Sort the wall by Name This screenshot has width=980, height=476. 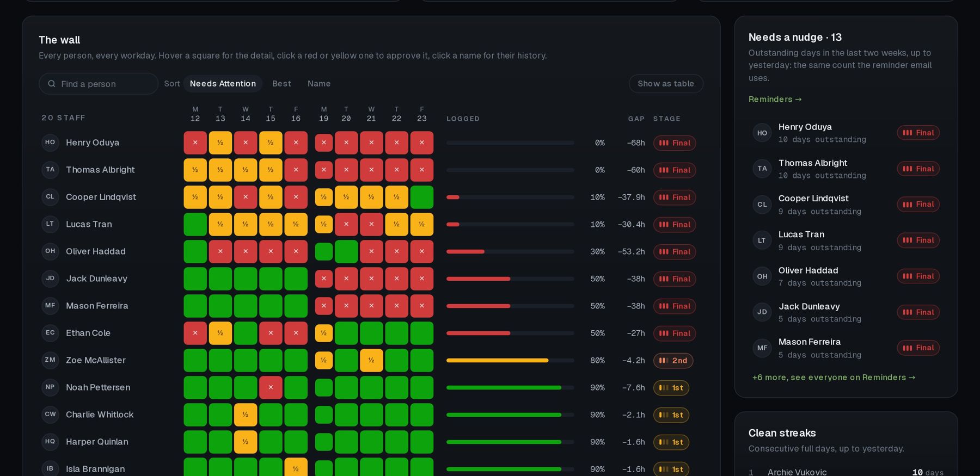pyautogui.click(x=319, y=84)
